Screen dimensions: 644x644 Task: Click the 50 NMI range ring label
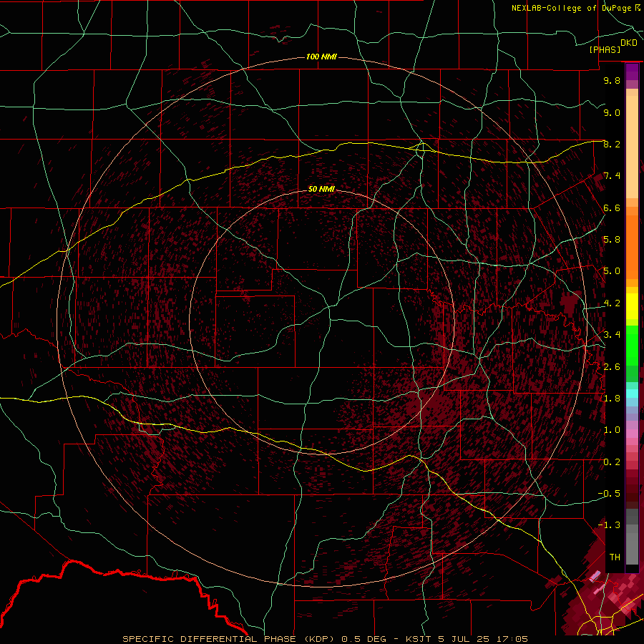coord(321,189)
